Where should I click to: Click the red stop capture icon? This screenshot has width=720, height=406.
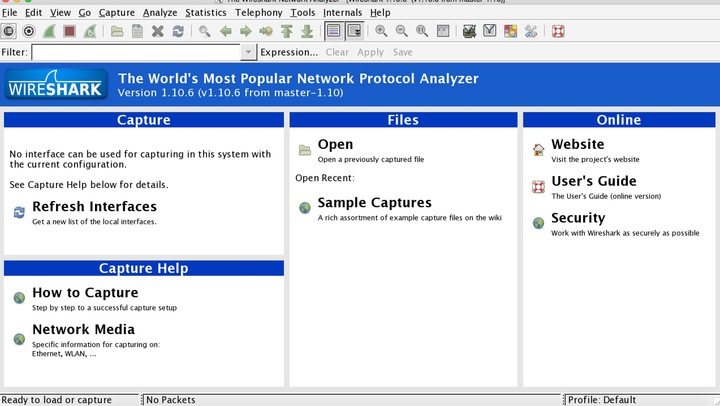pos(69,31)
